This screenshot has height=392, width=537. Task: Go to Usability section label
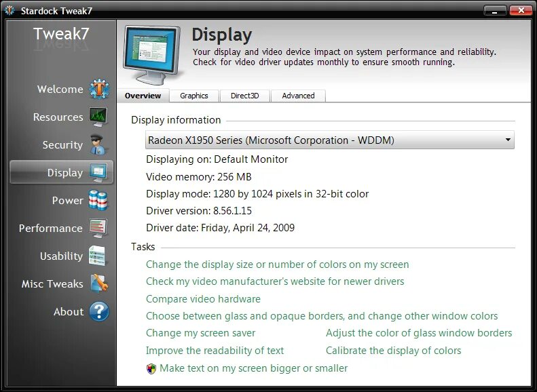pyautogui.click(x=61, y=256)
